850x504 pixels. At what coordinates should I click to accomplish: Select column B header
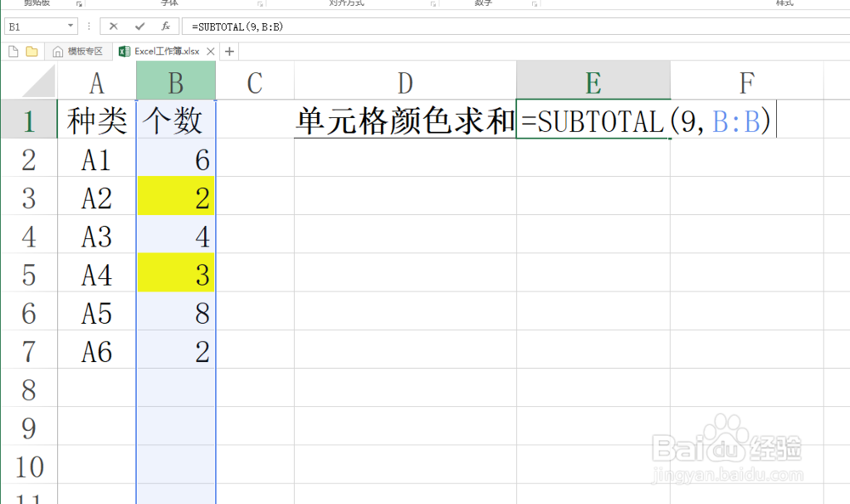pyautogui.click(x=176, y=82)
